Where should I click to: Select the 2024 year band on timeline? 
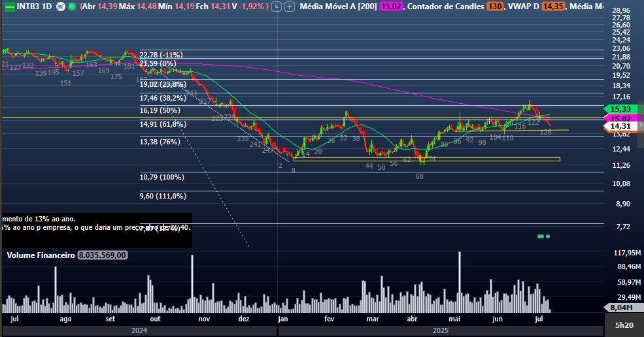pyautogui.click(x=139, y=330)
